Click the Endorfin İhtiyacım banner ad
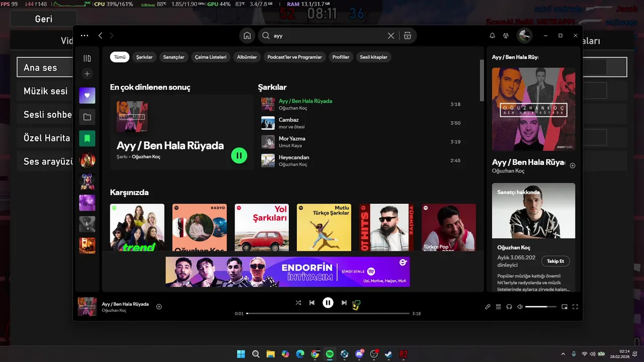The height and width of the screenshot is (362, 644). [288, 272]
